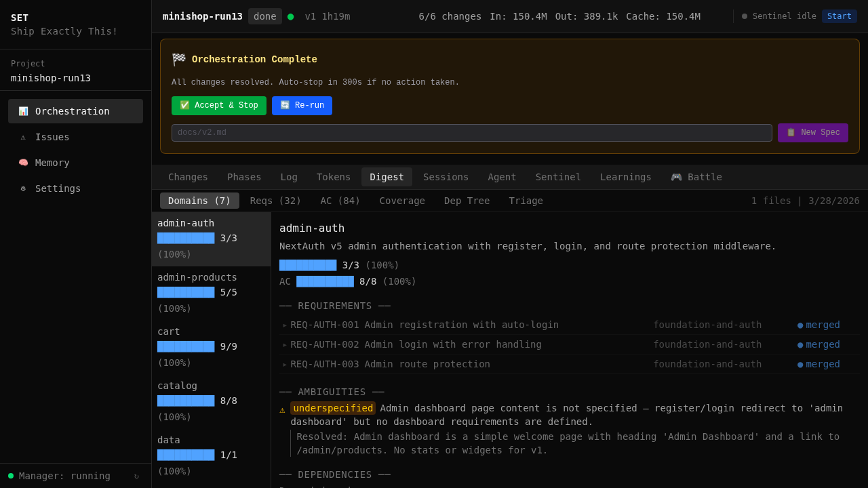Click the Issues warning triangle icon
868x488 pixels.
pyautogui.click(x=22, y=137)
